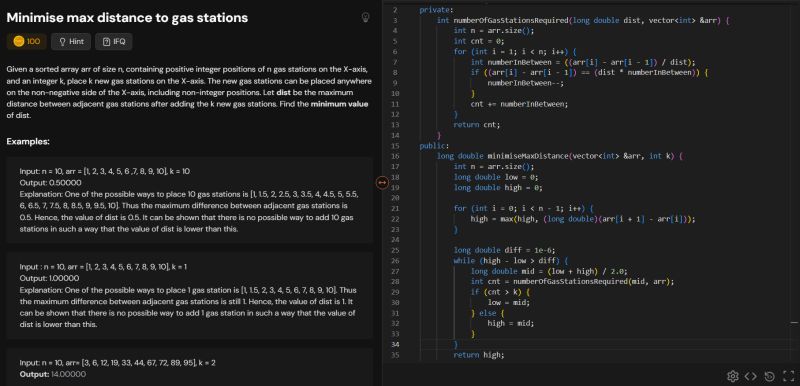This screenshot has width=800, height=386.
Task: Click the high = mid; line
Action: pos(511,323)
